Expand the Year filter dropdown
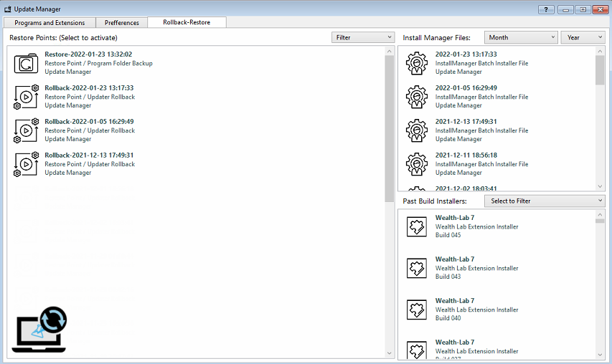This screenshot has width=612, height=364. tap(583, 37)
